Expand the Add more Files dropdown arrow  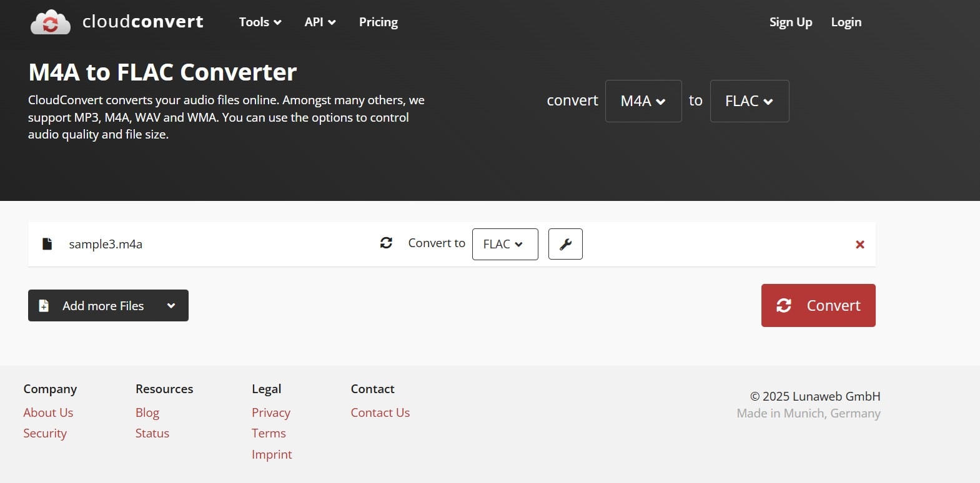[171, 306]
